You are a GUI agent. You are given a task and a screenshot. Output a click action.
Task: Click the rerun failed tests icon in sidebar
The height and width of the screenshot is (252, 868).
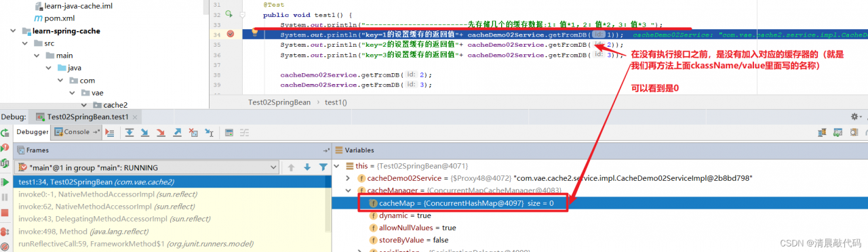(5, 147)
